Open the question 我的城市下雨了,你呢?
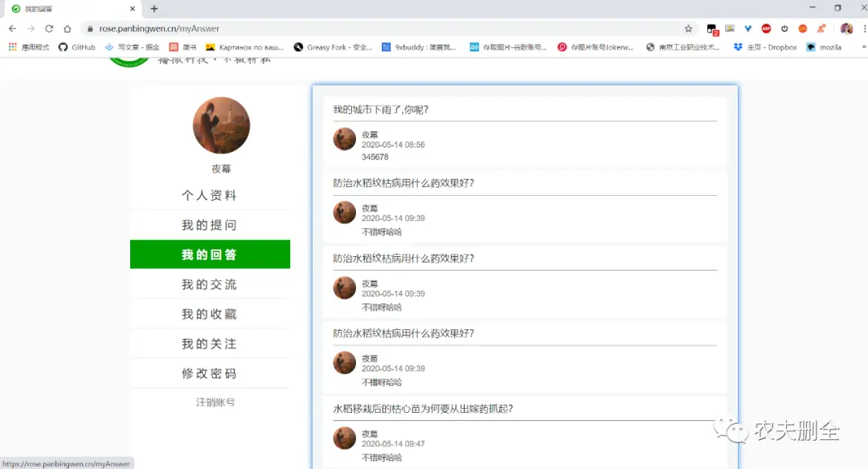The width and height of the screenshot is (868, 469). 381,110
